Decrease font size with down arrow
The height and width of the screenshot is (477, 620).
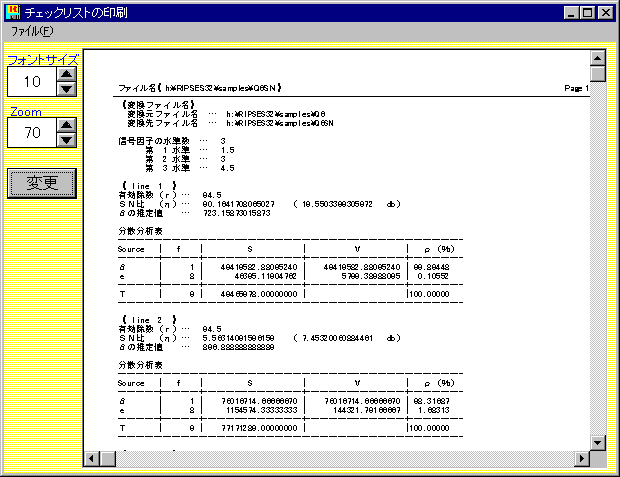(66, 89)
